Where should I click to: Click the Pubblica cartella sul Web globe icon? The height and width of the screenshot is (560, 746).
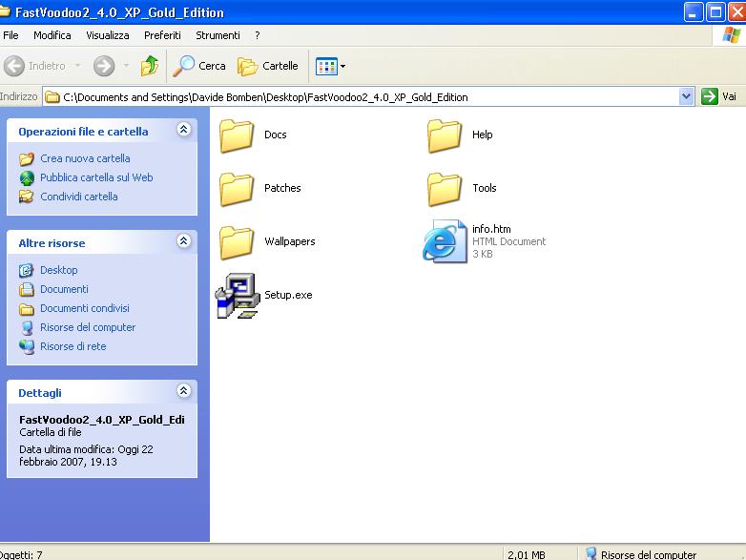(27, 178)
